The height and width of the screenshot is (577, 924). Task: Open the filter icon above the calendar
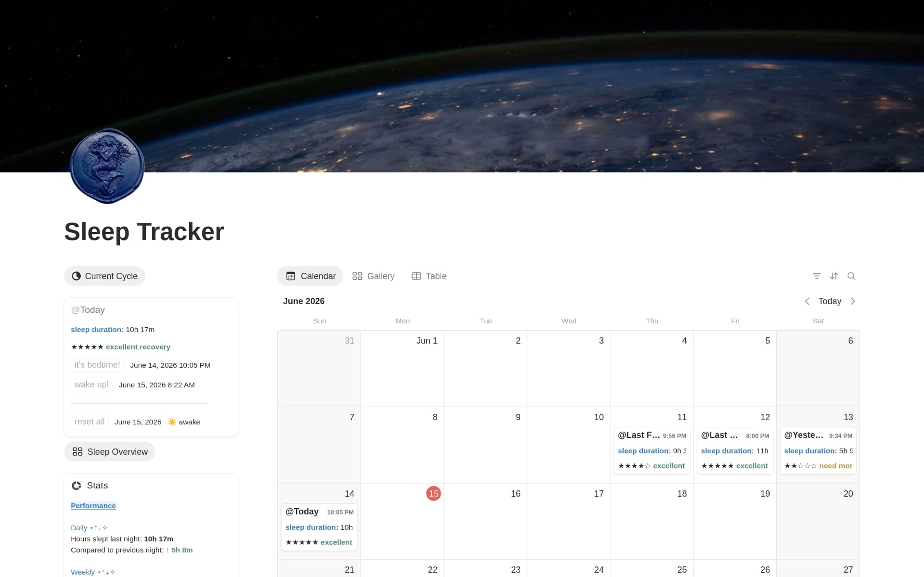[x=817, y=276]
